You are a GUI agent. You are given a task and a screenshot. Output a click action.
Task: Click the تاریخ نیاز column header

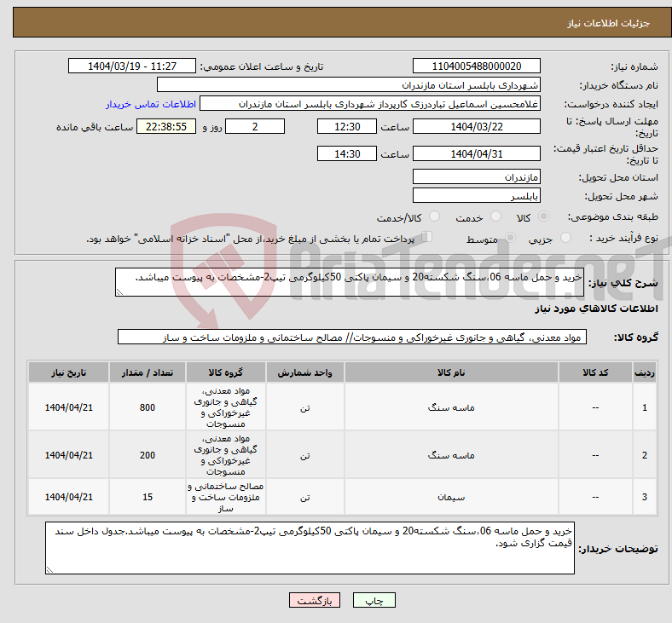69,372
